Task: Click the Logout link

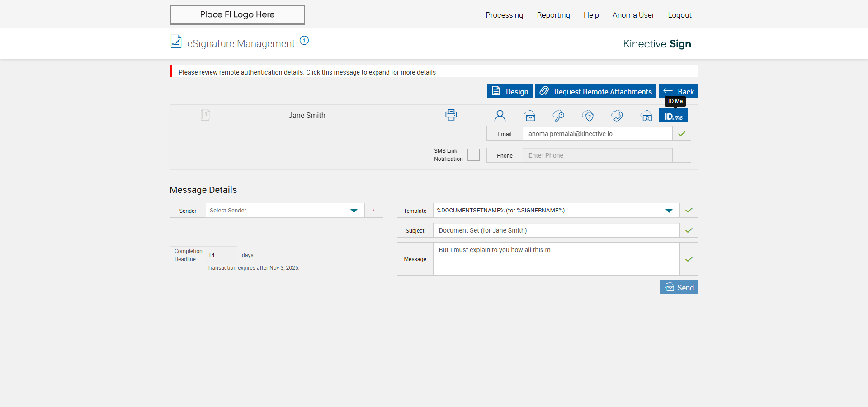Action: pos(679,15)
